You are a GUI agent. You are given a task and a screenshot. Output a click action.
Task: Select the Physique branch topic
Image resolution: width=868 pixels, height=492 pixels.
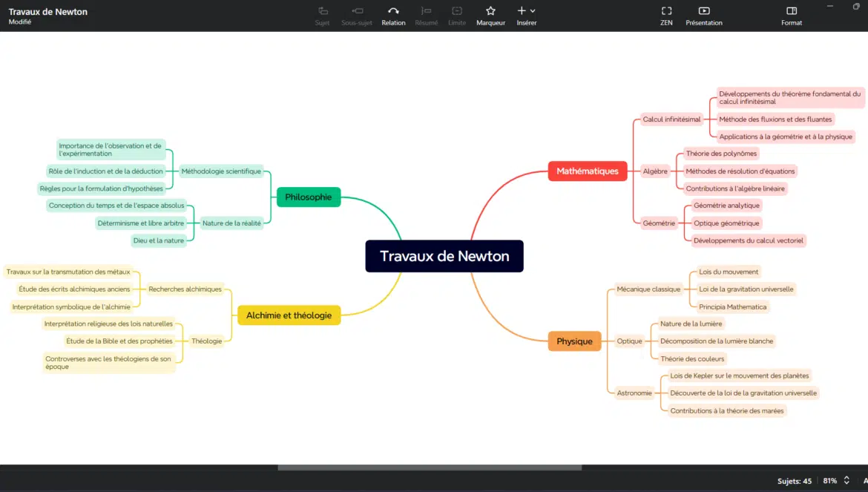[x=574, y=341]
